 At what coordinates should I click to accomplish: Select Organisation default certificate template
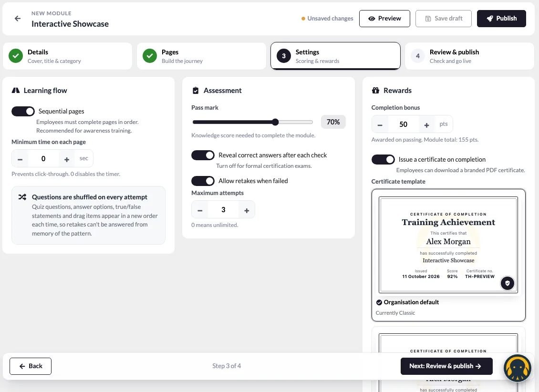pos(448,255)
